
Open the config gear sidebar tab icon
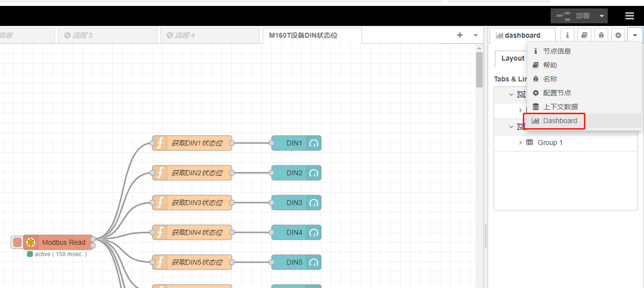pos(618,35)
